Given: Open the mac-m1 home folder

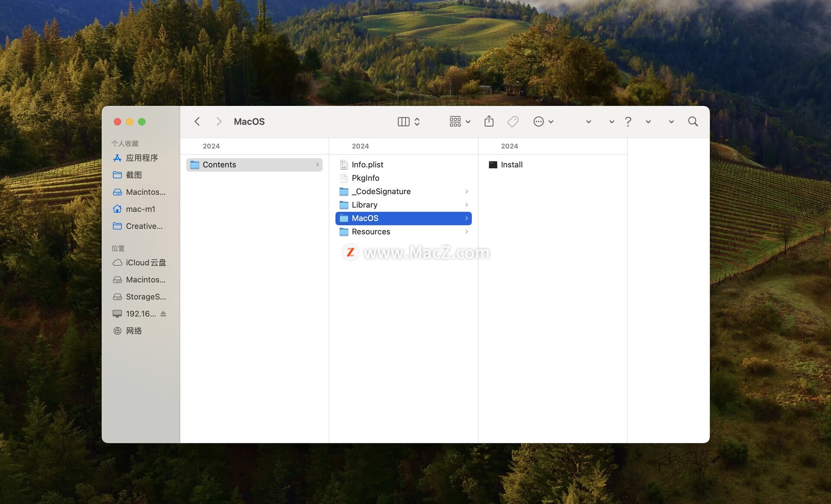Looking at the screenshot, I should [x=140, y=209].
